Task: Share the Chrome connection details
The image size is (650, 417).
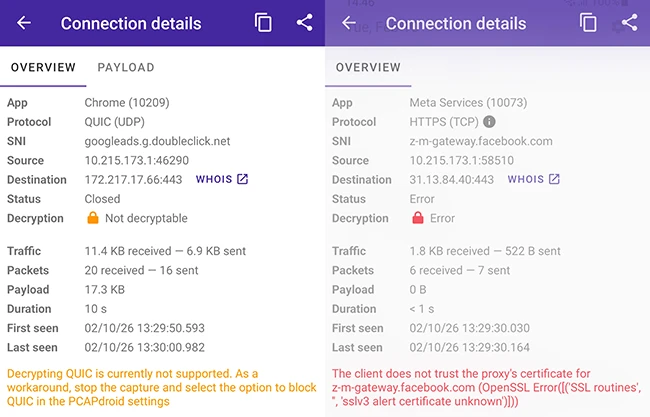Action: coord(304,23)
